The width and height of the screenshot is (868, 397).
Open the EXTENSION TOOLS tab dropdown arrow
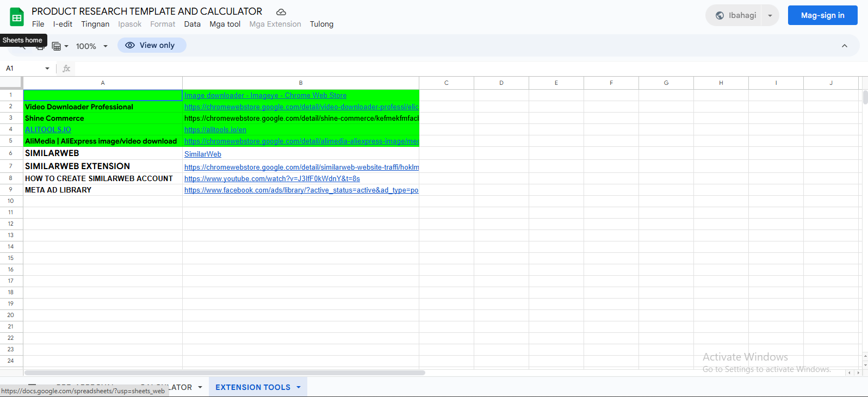point(299,387)
